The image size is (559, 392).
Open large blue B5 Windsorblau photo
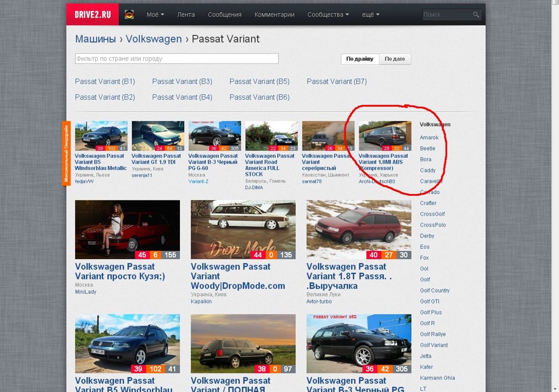[128, 344]
